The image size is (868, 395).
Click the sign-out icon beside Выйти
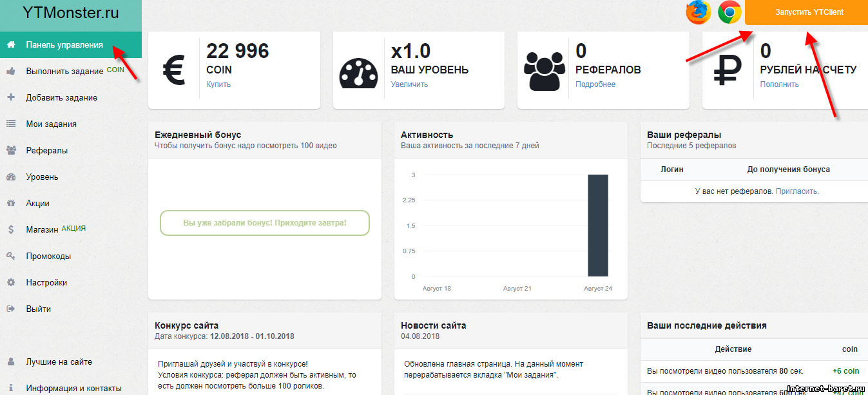[11, 309]
